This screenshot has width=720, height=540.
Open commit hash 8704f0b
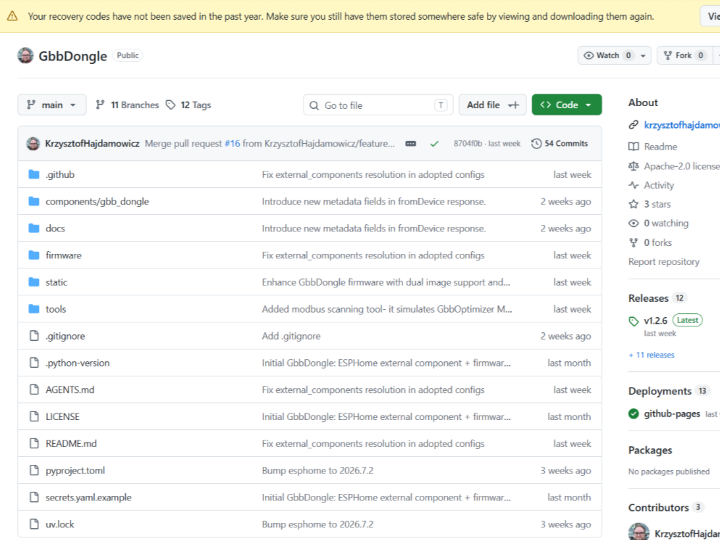pyautogui.click(x=467, y=144)
